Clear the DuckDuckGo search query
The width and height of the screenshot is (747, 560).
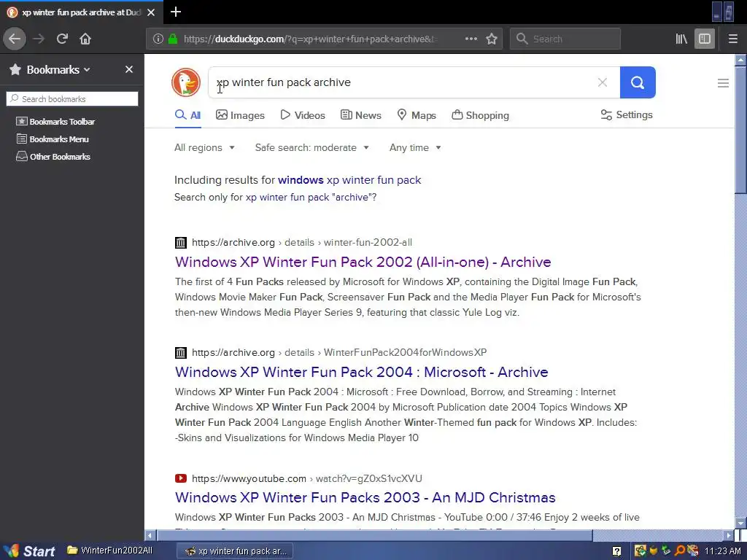click(602, 82)
